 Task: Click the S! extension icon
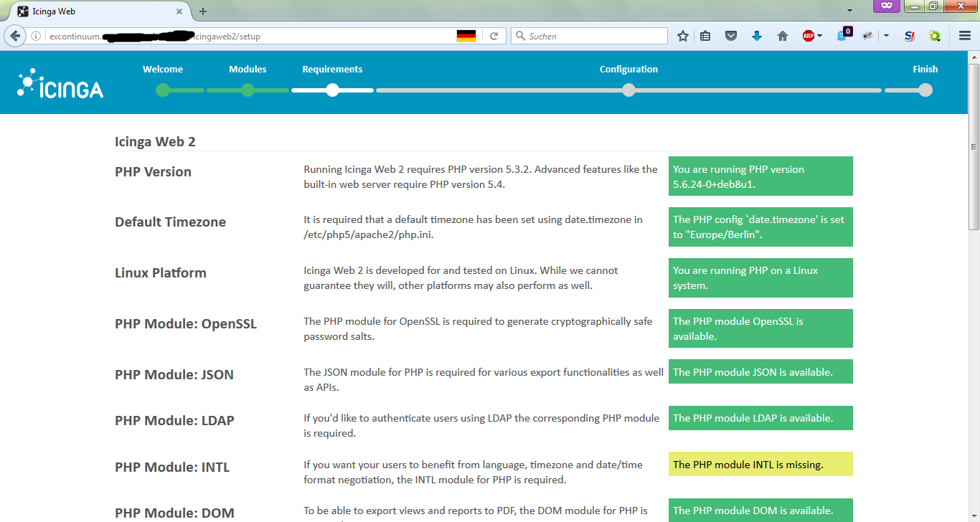[x=910, y=36]
